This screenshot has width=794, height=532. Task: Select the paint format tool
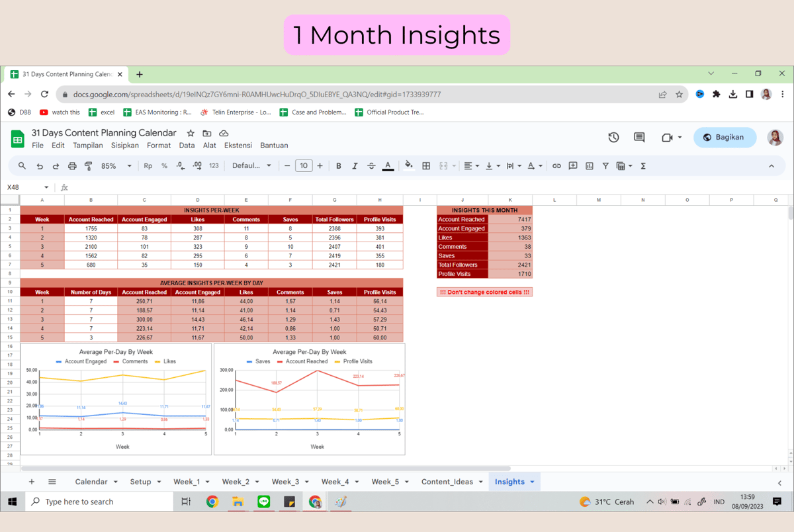click(88, 165)
